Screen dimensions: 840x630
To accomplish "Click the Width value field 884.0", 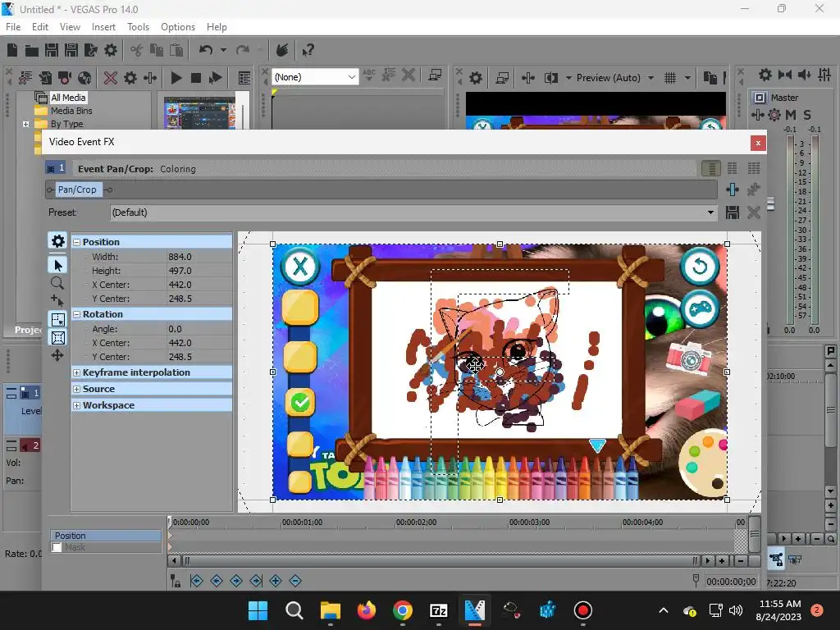I will pyautogui.click(x=199, y=257).
